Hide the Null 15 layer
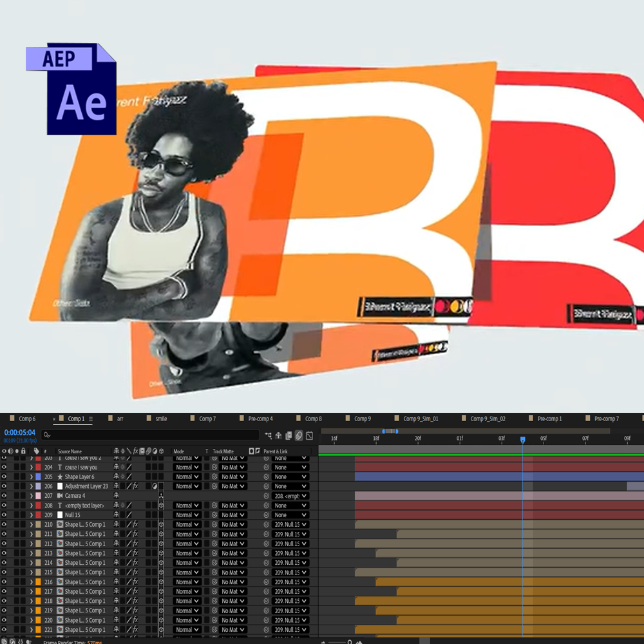Viewport: 644px width, 644px height. click(4, 515)
